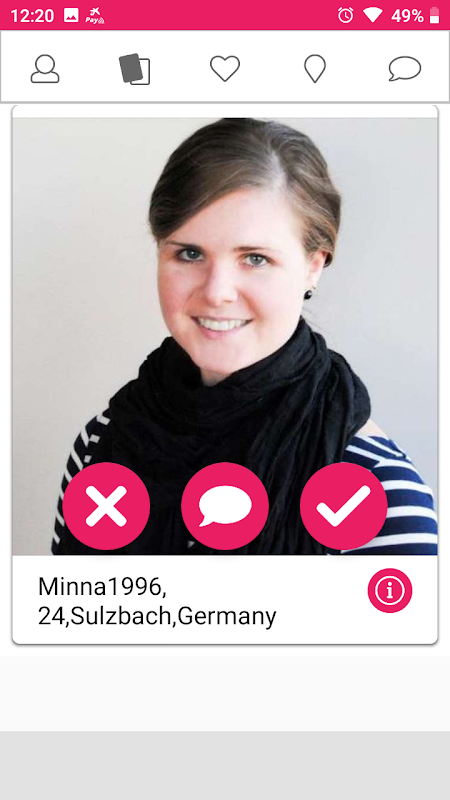The height and width of the screenshot is (800, 450).
Task: Reject Minna1996 with the X button
Action: point(106,506)
